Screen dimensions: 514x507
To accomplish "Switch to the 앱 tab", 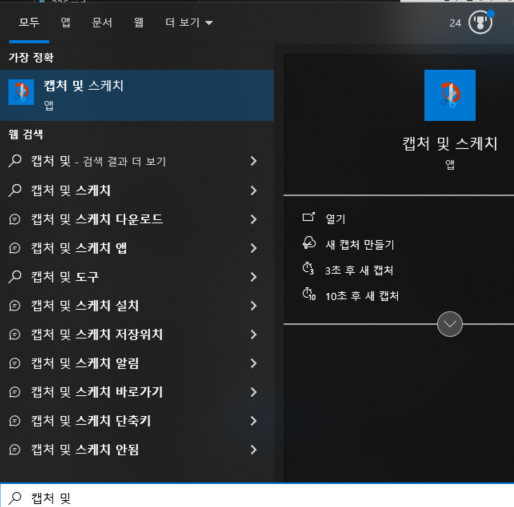I will 65,22.
